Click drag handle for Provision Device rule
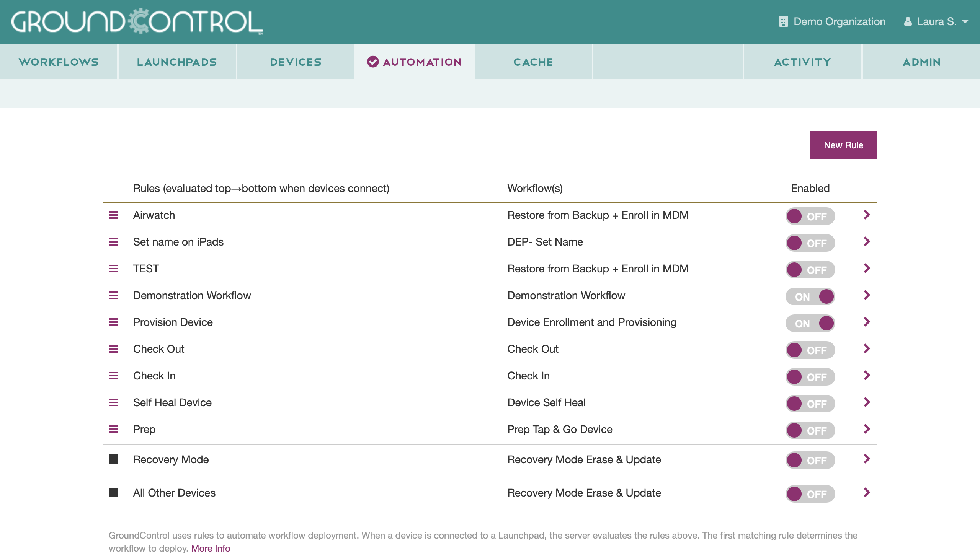This screenshot has height=560, width=980. (113, 322)
